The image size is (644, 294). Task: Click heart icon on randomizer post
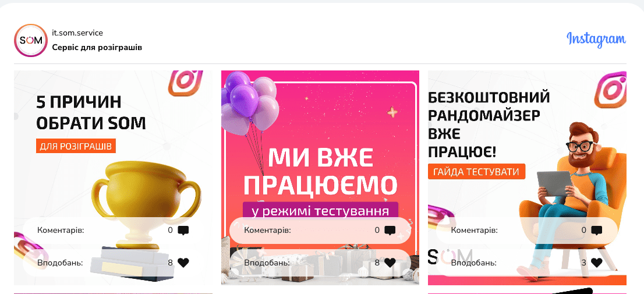[596, 263]
